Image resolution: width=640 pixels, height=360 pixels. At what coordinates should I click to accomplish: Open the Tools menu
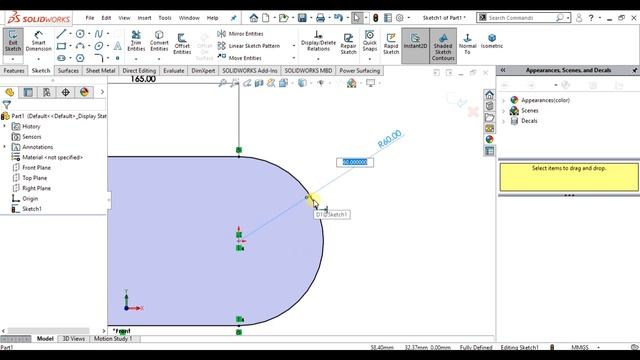(x=165, y=18)
